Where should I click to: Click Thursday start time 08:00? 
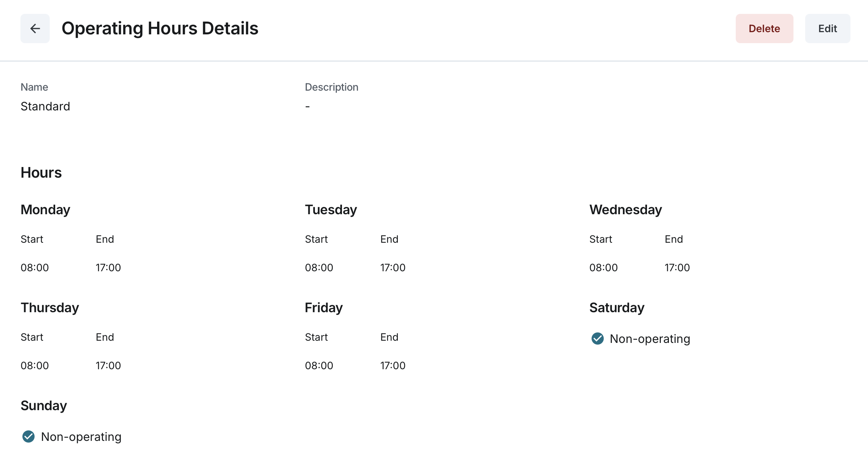click(35, 366)
